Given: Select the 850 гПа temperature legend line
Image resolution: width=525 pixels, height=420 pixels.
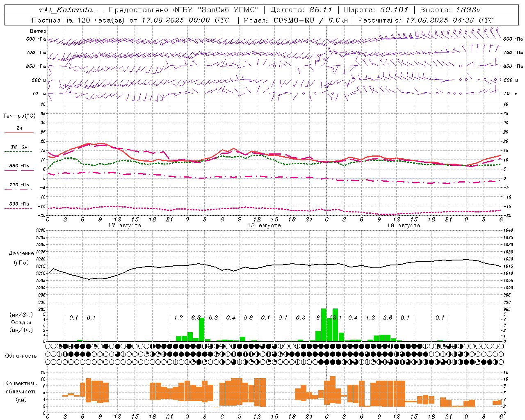Looking at the screenshot, I should click(x=19, y=170).
